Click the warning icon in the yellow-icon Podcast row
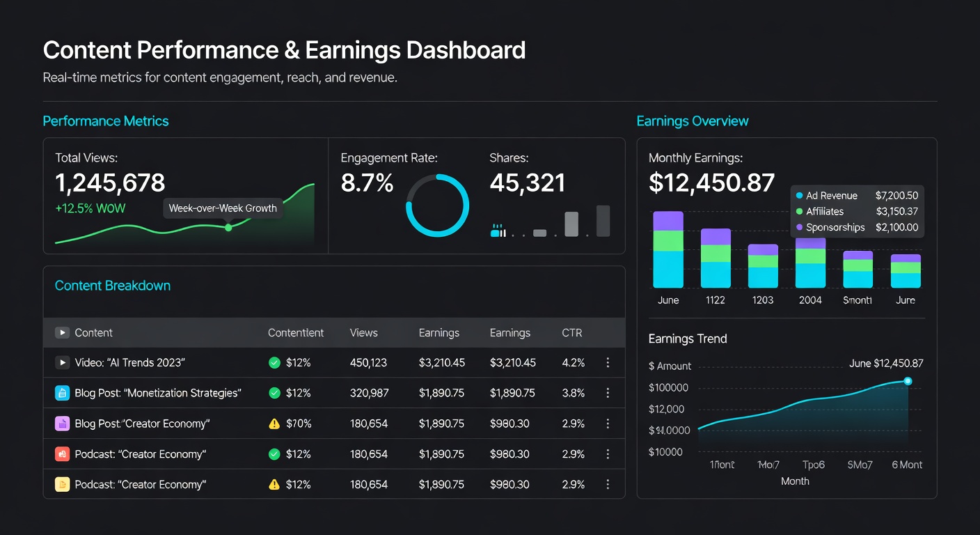This screenshot has height=535, width=980. [x=274, y=484]
